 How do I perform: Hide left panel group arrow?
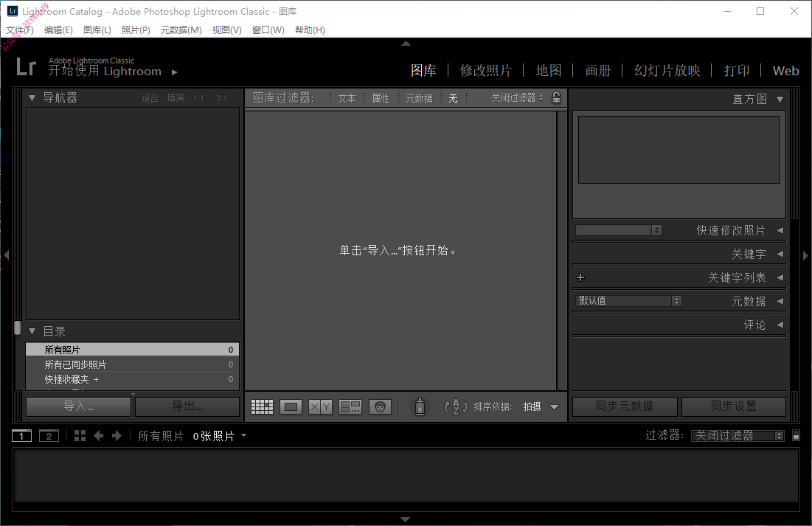click(6, 255)
